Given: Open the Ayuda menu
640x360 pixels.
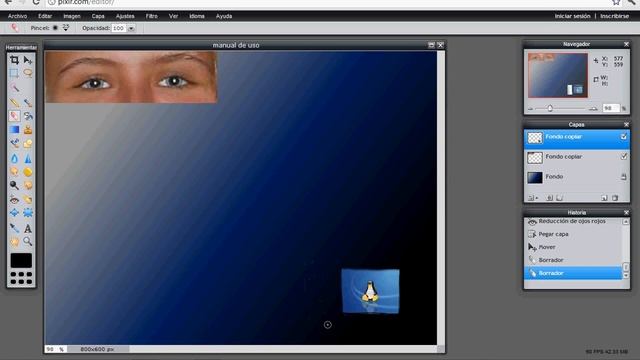Looking at the screenshot, I should click(224, 16).
